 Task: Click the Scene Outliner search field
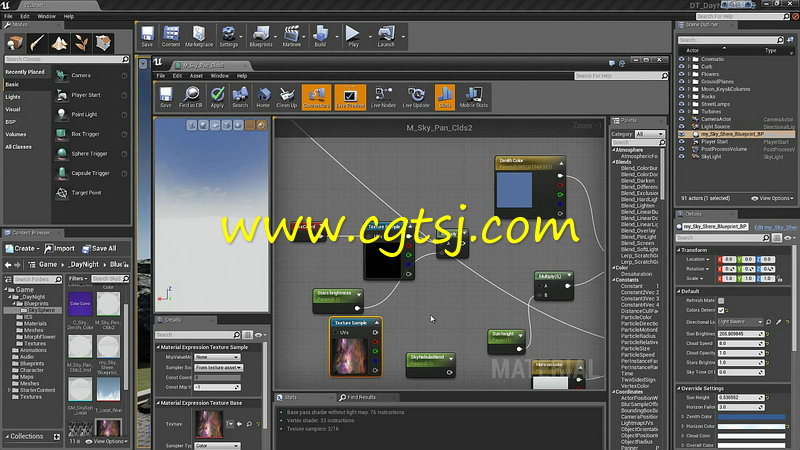pos(731,40)
